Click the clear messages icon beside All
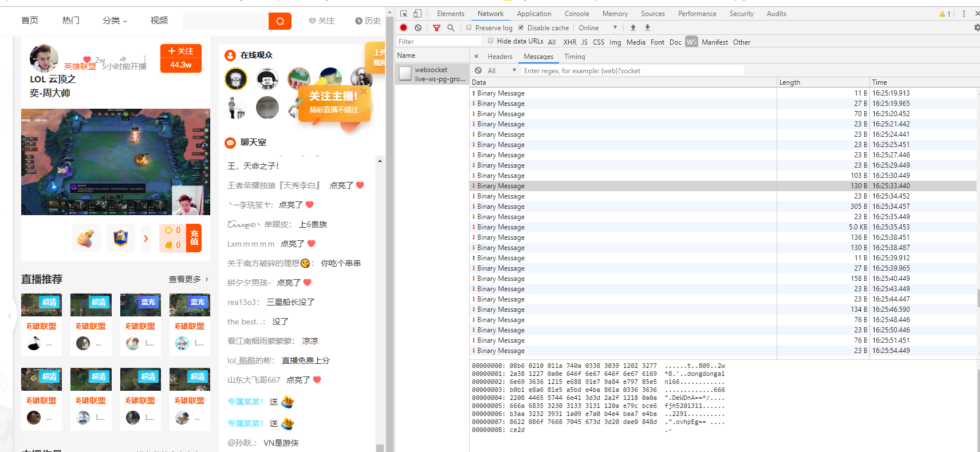This screenshot has height=452, width=980. pos(478,70)
